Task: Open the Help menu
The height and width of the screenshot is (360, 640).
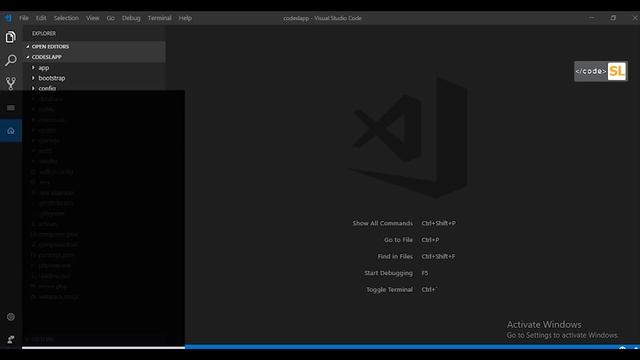Action: point(185,18)
